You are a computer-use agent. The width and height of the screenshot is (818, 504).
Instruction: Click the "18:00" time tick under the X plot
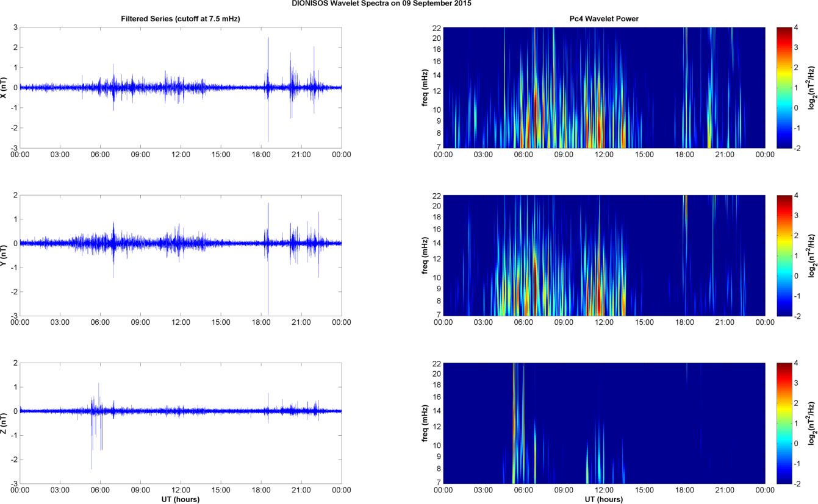261,155
